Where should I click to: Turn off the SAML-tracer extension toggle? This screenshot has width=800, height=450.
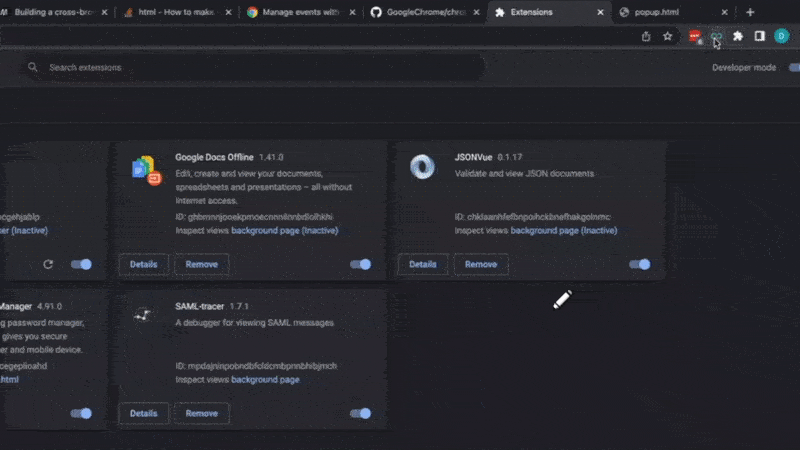tap(361, 413)
